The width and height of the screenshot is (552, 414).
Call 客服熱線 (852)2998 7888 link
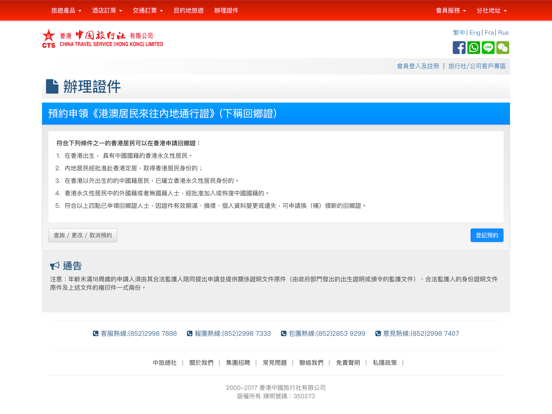click(x=139, y=333)
